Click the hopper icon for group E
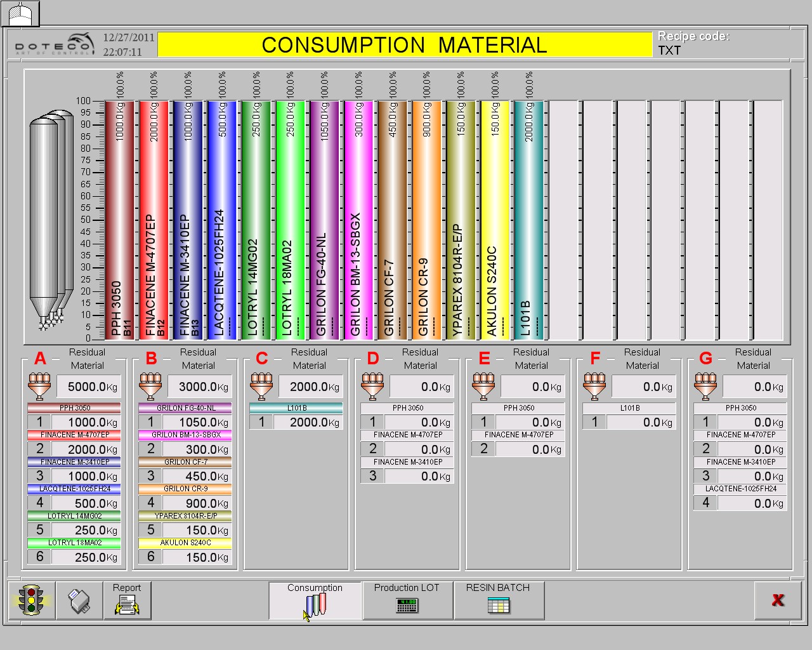This screenshot has width=812, height=650. point(483,387)
